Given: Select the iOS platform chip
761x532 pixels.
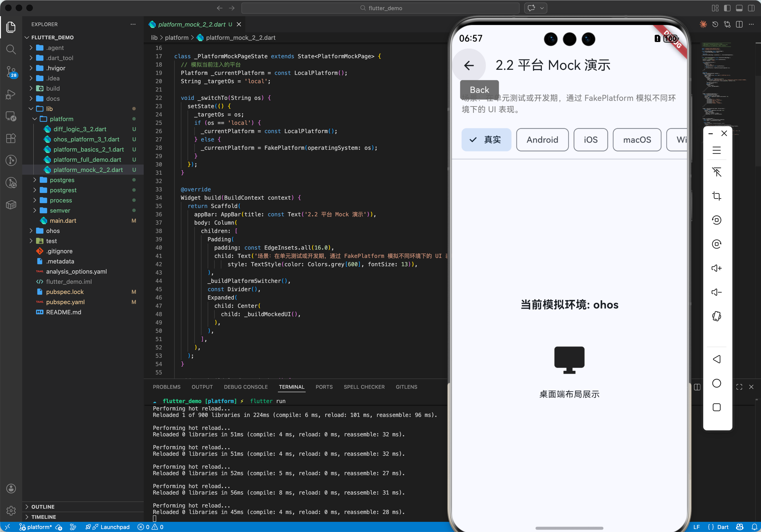Looking at the screenshot, I should (590, 140).
